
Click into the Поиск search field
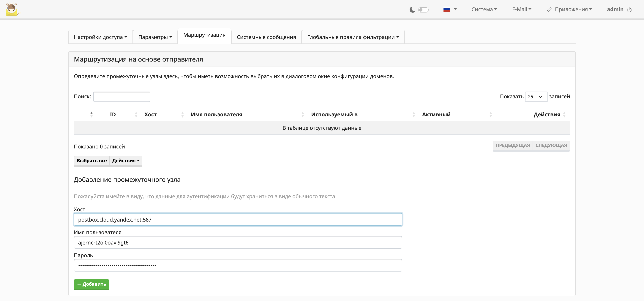pos(122,97)
